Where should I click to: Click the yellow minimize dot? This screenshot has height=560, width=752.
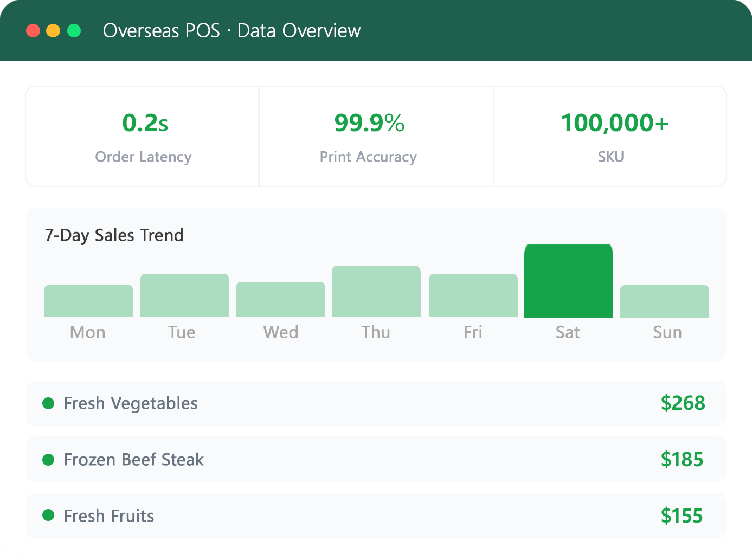coord(53,30)
